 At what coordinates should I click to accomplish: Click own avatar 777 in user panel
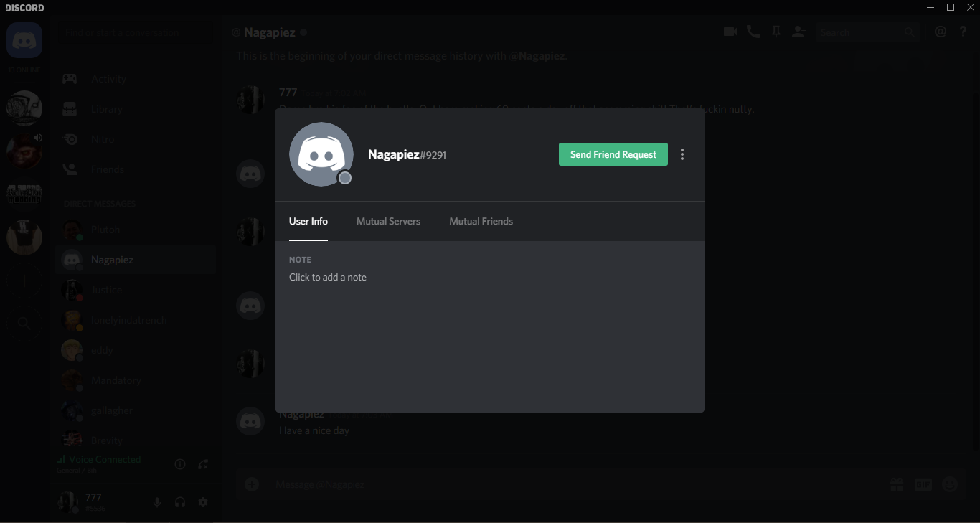click(68, 502)
